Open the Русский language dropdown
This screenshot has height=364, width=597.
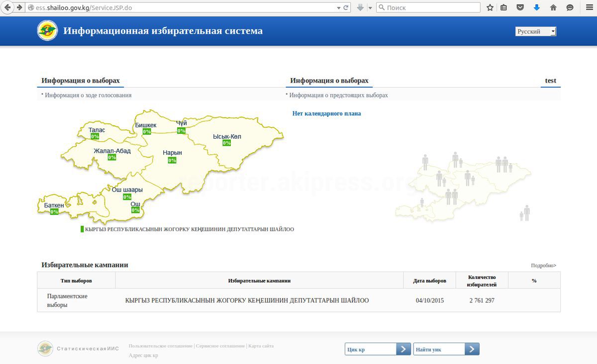click(536, 31)
